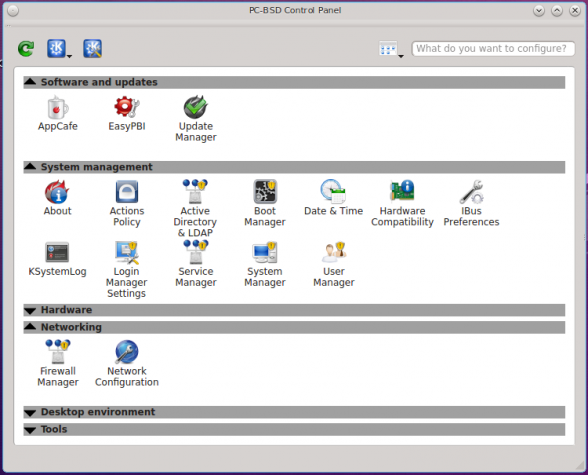This screenshot has width=588, height=475.
Task: Open the Service Manager
Action: [x=196, y=264]
